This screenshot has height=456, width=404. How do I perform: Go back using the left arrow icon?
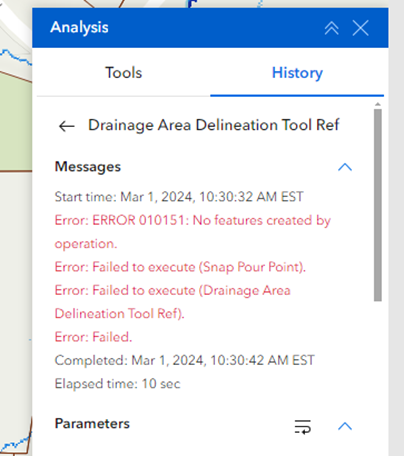click(66, 126)
